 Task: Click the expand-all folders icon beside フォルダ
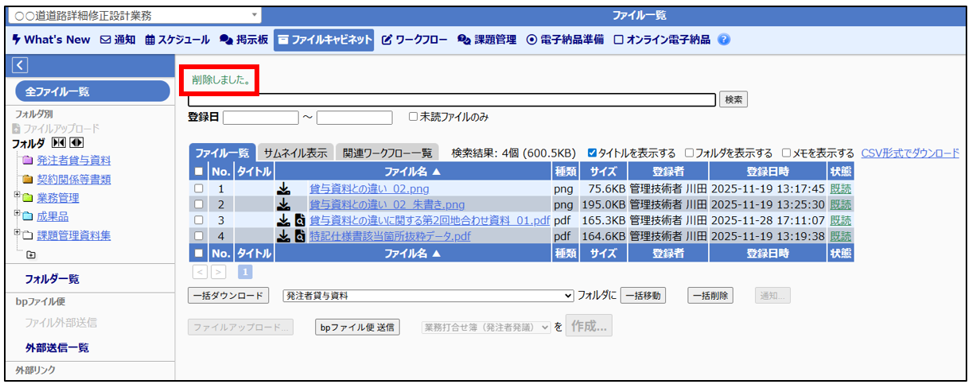76,144
